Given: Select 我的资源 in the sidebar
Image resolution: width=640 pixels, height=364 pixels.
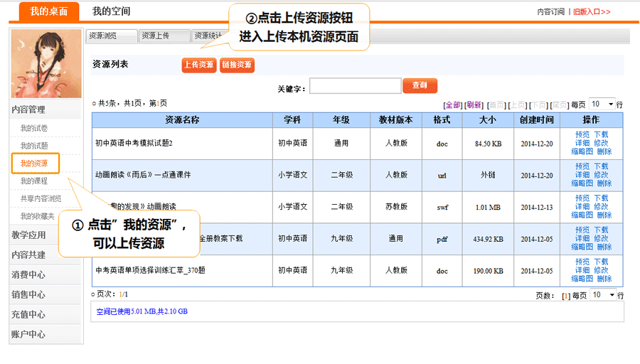Looking at the screenshot, I should [x=34, y=164].
